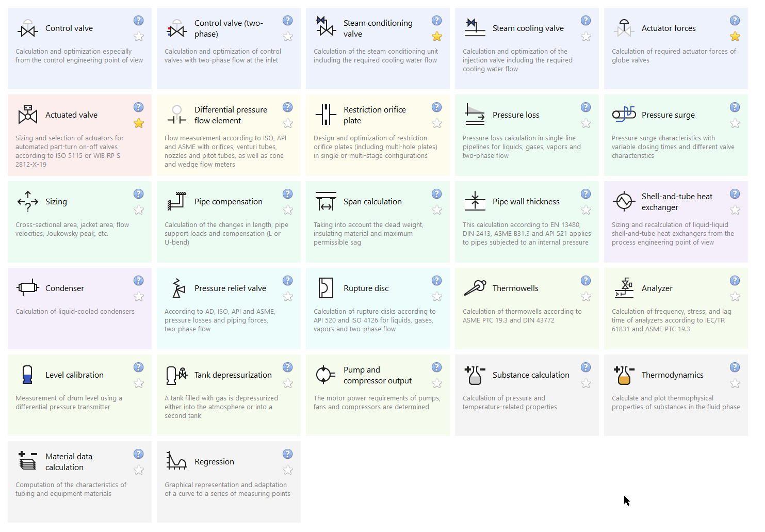Open the Pressure surge calculation icon
The image size is (765, 532).
[624, 115]
